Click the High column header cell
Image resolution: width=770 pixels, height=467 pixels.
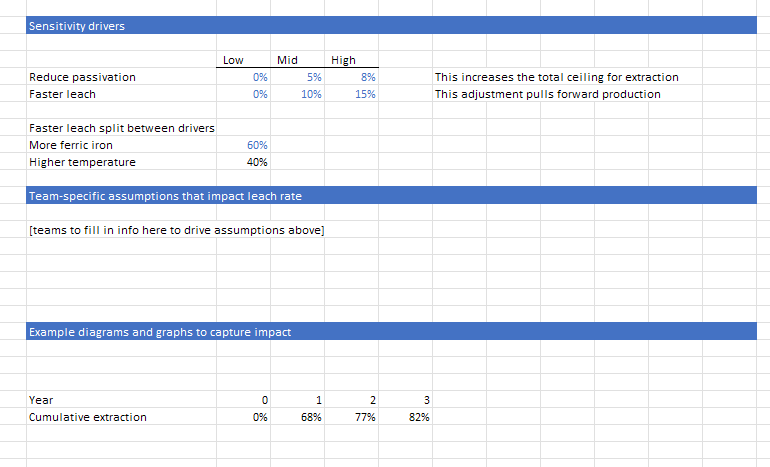tap(352, 60)
